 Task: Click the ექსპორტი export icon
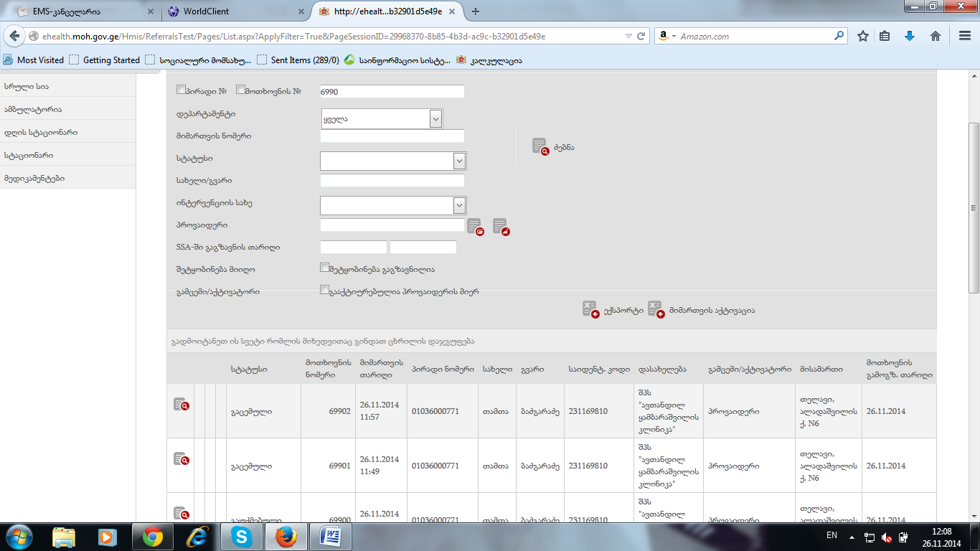[590, 310]
